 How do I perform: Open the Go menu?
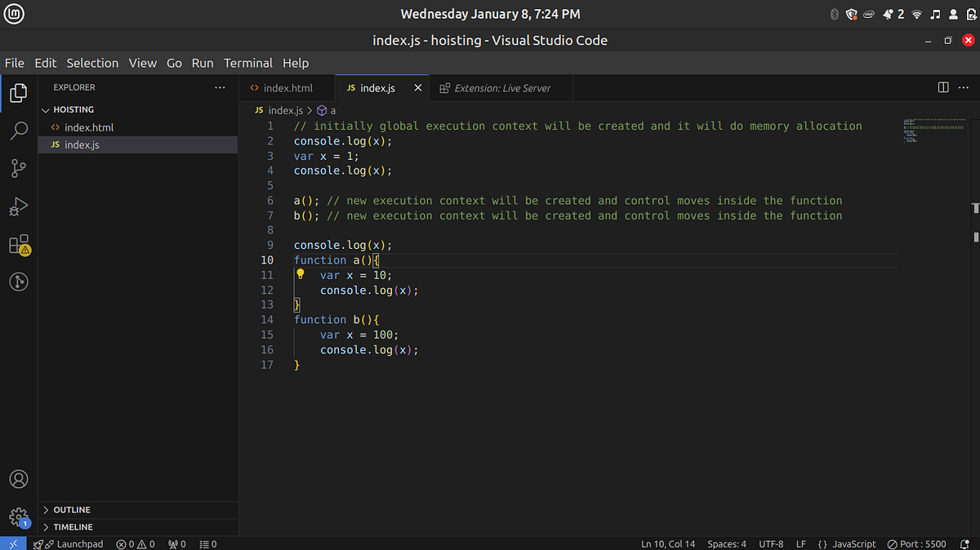pyautogui.click(x=174, y=63)
